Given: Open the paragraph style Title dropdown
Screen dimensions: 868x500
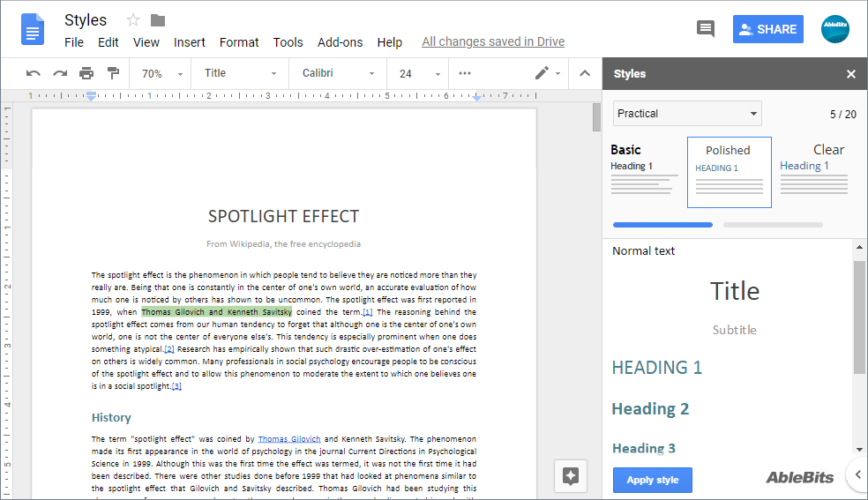Looking at the screenshot, I should [240, 73].
